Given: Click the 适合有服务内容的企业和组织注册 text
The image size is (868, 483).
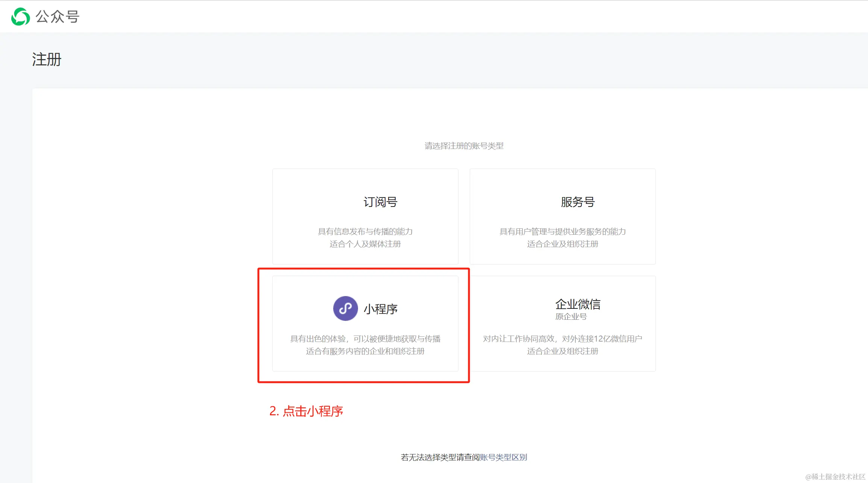Looking at the screenshot, I should (x=365, y=351).
